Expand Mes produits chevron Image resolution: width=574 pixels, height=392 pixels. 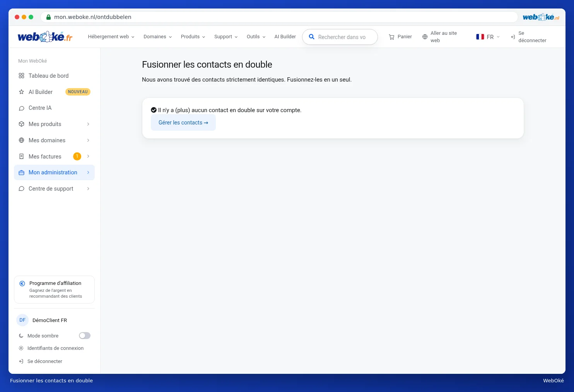click(x=88, y=124)
